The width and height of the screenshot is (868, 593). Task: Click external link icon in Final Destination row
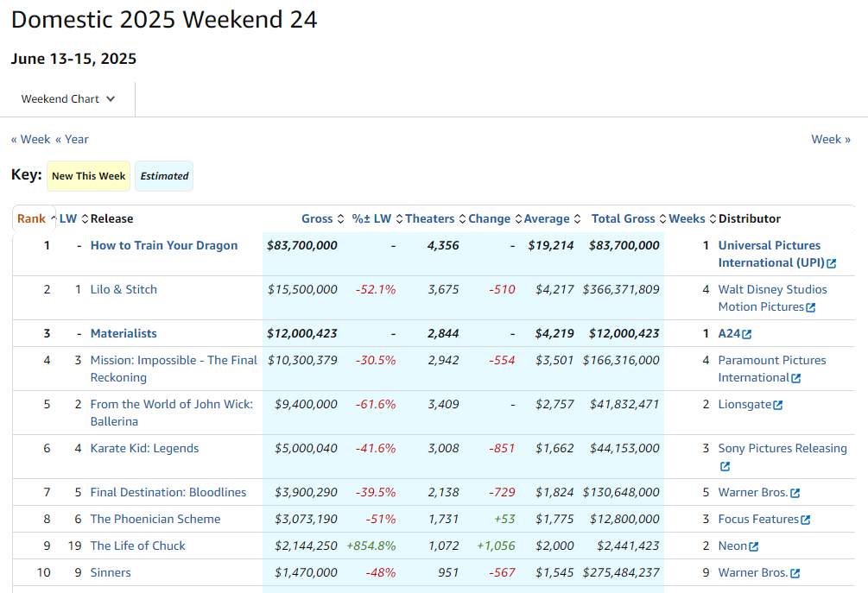[795, 493]
